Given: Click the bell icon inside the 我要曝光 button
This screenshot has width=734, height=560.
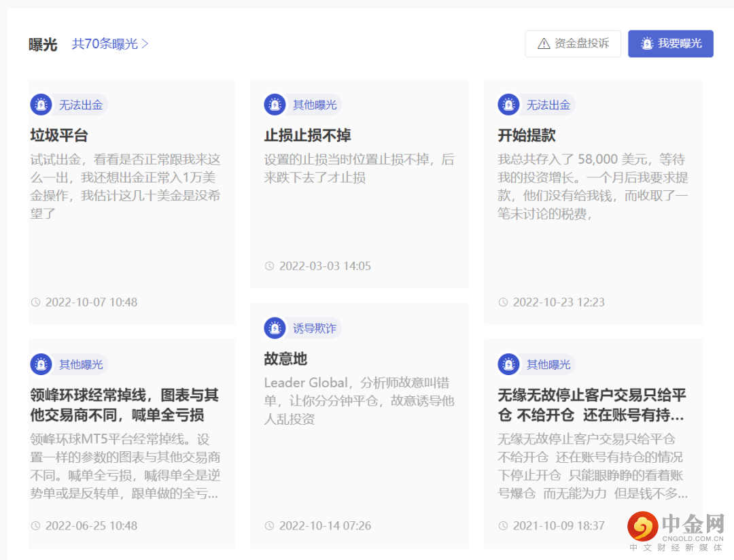Looking at the screenshot, I should coord(646,43).
